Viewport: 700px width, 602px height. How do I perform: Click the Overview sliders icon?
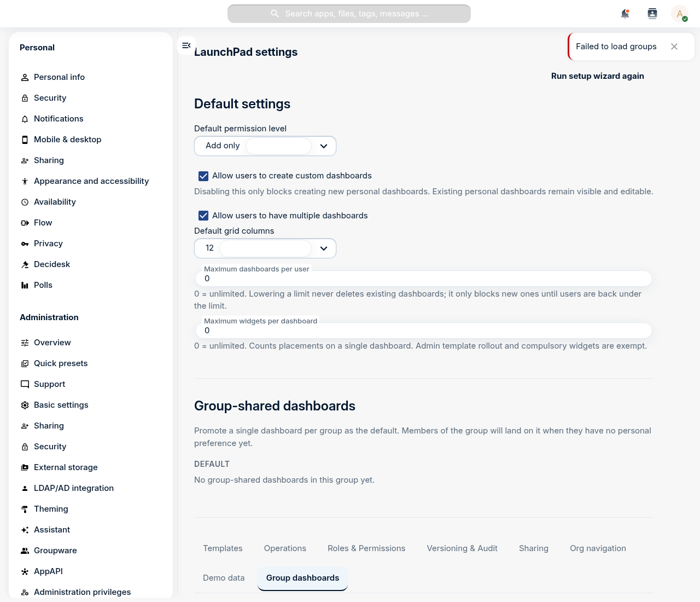coord(25,343)
